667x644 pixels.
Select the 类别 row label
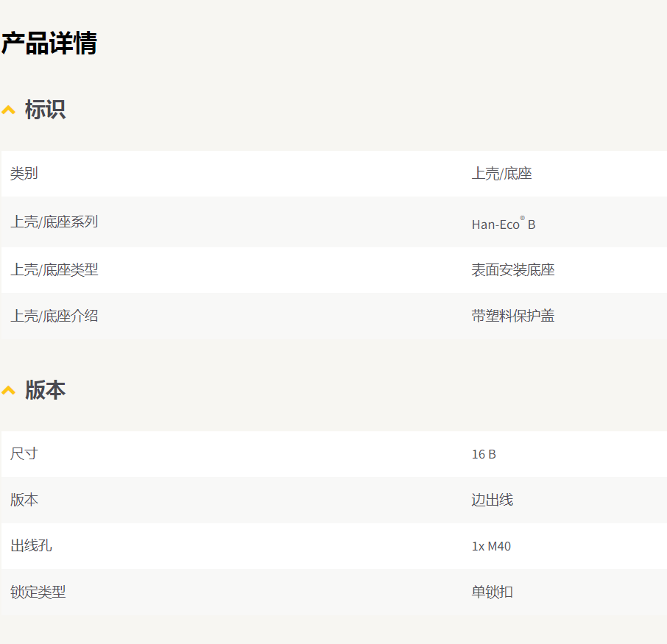point(24,174)
